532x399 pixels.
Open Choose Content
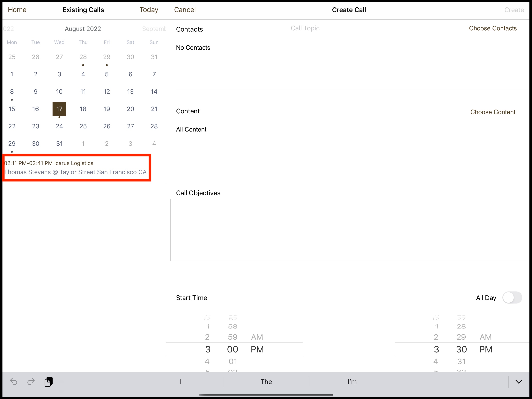492,112
